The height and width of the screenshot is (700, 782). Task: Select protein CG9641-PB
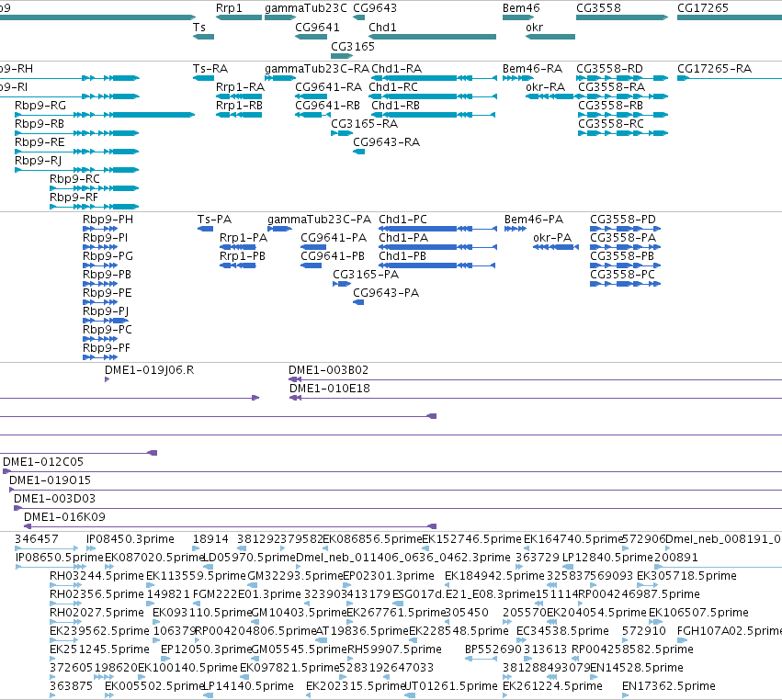pyautogui.click(x=312, y=265)
